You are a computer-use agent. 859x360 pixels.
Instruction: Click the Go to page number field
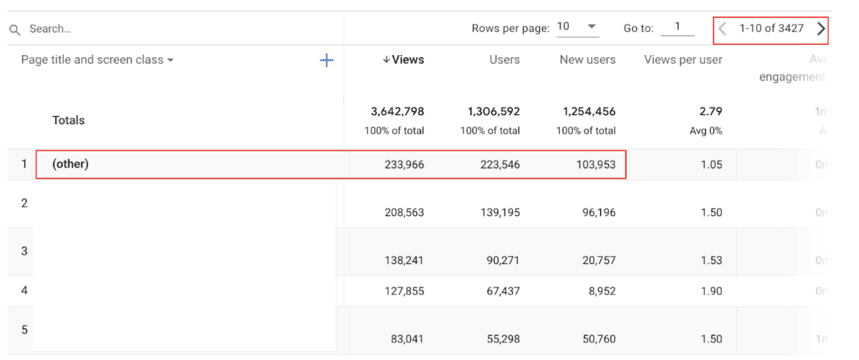(x=678, y=27)
